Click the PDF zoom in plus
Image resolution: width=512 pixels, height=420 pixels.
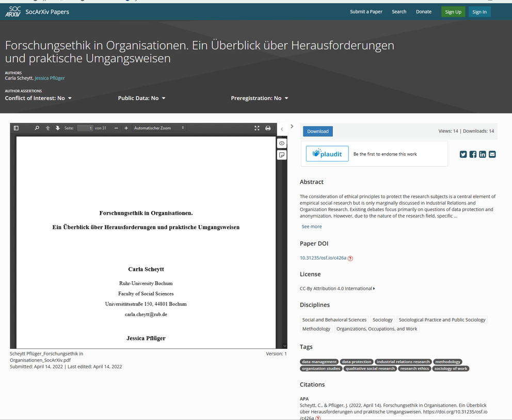click(126, 128)
